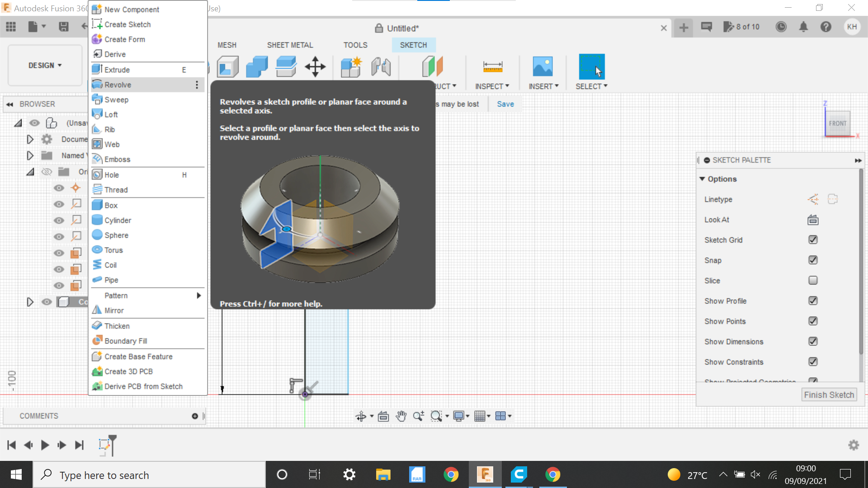Click the FRONT face of the ViewCube
This screenshot has width=868, height=488.
(837, 123)
